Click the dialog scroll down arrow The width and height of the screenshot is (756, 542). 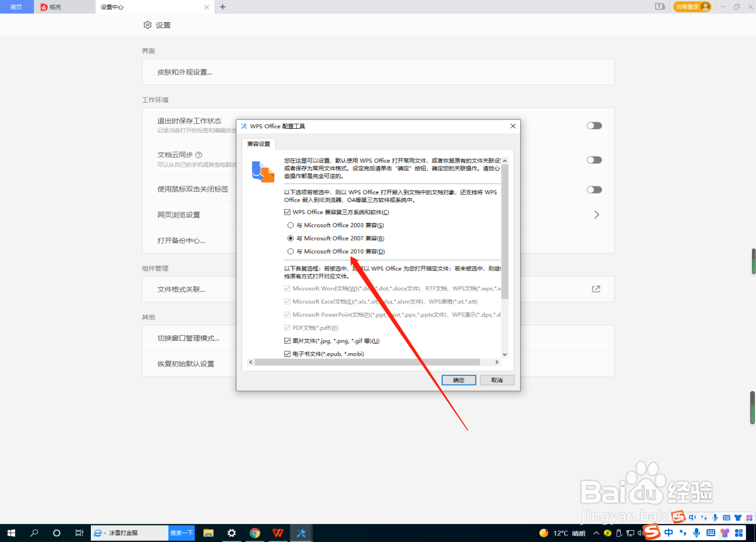coord(505,354)
